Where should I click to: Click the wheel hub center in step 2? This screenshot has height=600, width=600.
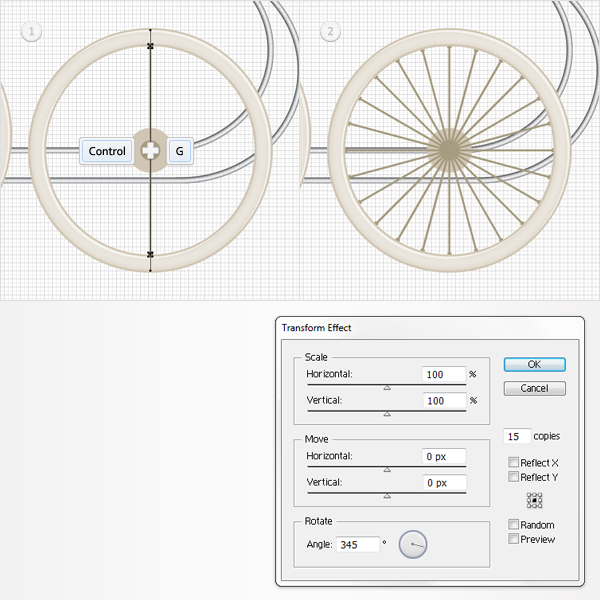pyautogui.click(x=449, y=150)
